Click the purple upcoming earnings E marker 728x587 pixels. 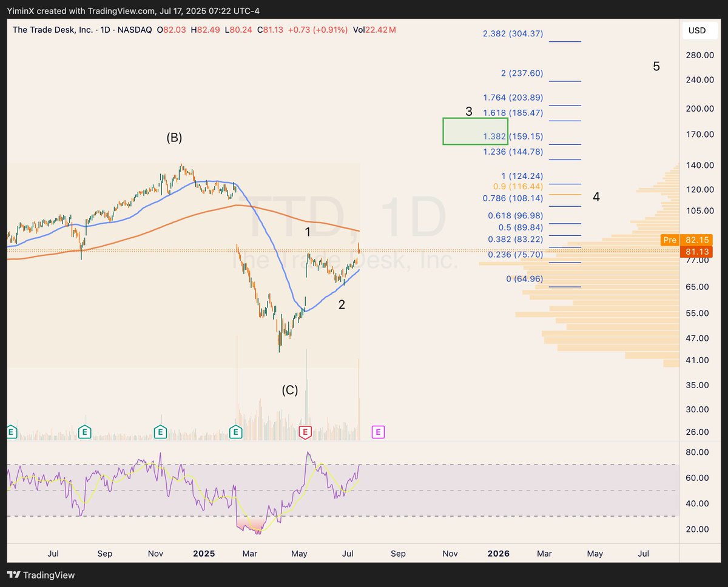click(x=378, y=432)
